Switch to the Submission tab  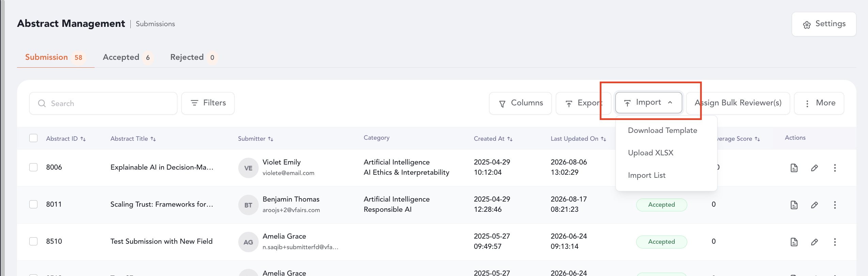(55, 57)
